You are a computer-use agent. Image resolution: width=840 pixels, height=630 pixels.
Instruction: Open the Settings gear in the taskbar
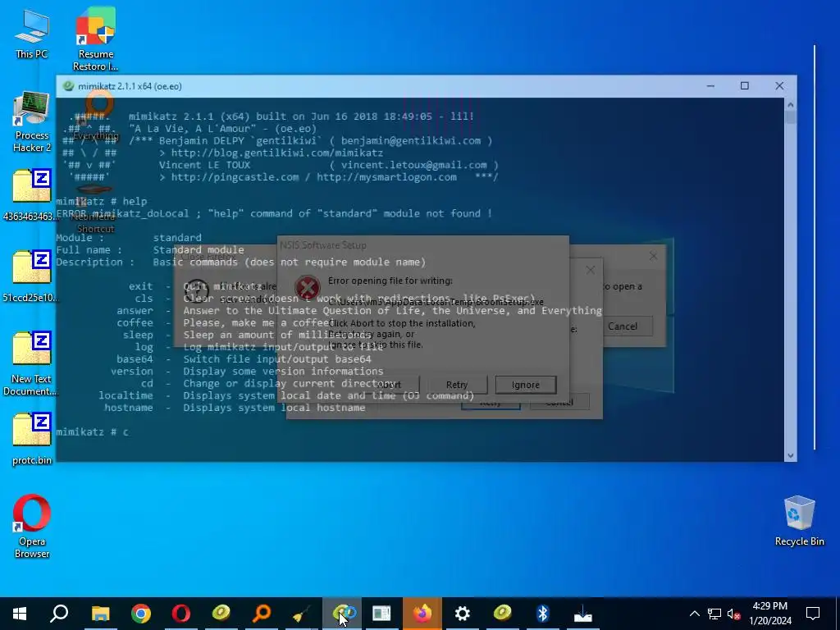(463, 614)
